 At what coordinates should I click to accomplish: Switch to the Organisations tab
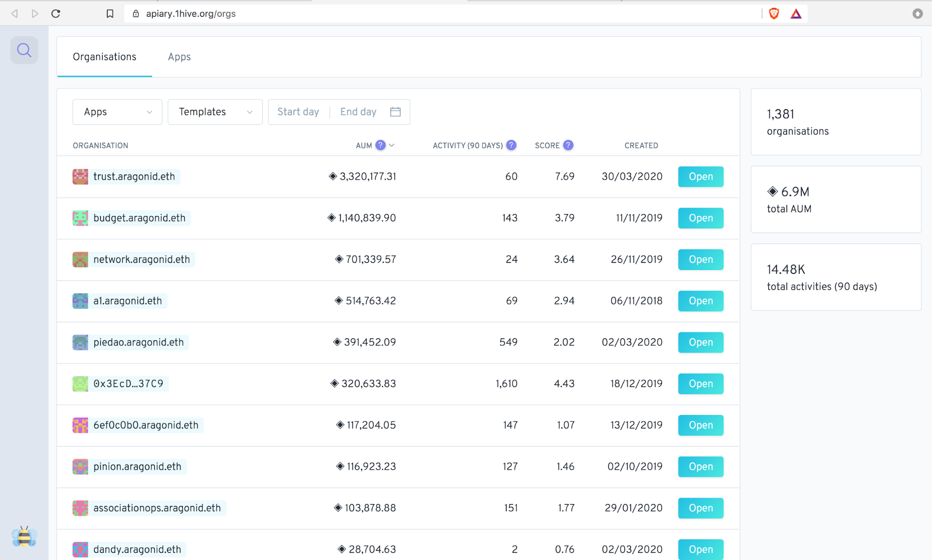coord(104,57)
